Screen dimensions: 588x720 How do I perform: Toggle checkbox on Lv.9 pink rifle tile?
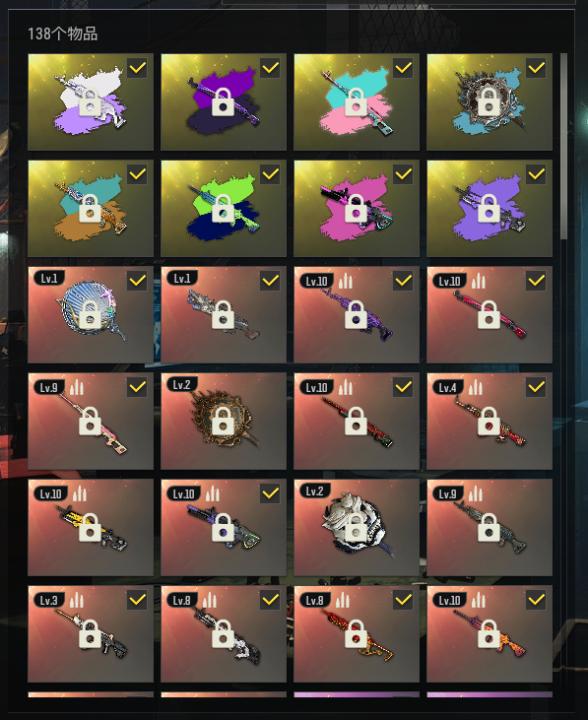[137, 387]
